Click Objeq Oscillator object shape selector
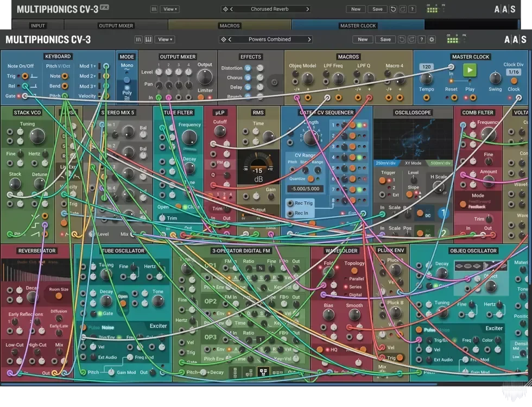This screenshot has width=532, height=407. coord(481,266)
